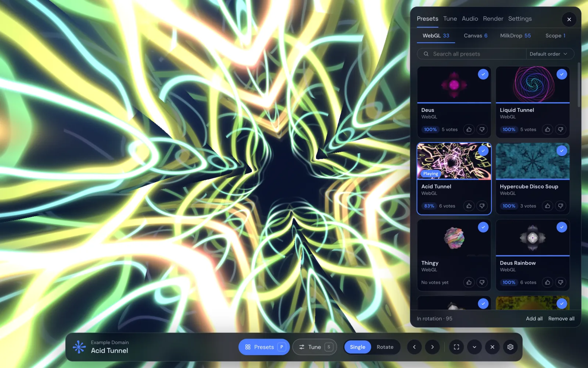Screen dimensions: 588x368
Task: Click Remove all from rotation
Action: coord(562,319)
